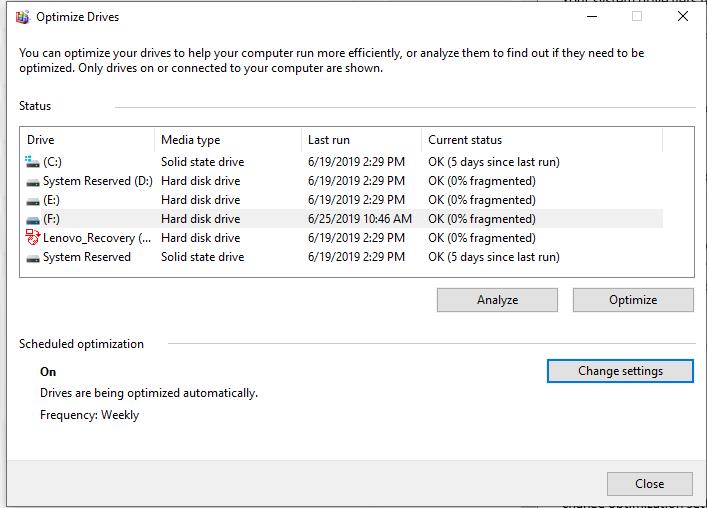The width and height of the screenshot is (707, 508).
Task: Click the bold "On" scheduled optimization status
Action: [48, 372]
